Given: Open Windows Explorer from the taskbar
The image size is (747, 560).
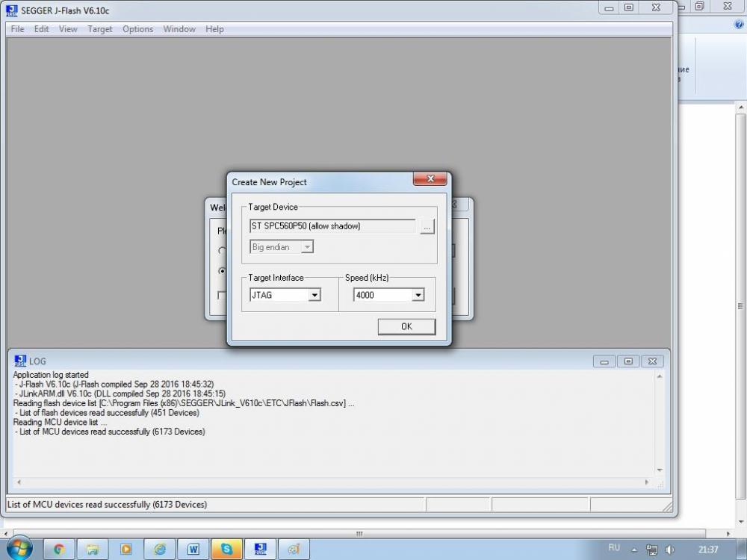Looking at the screenshot, I should (93, 550).
